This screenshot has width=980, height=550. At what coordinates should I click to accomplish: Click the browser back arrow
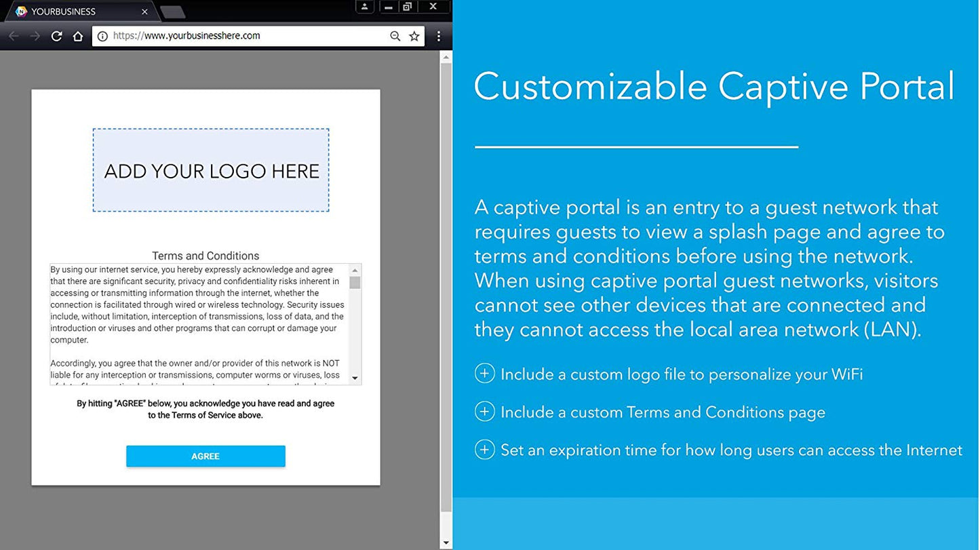tap(14, 36)
